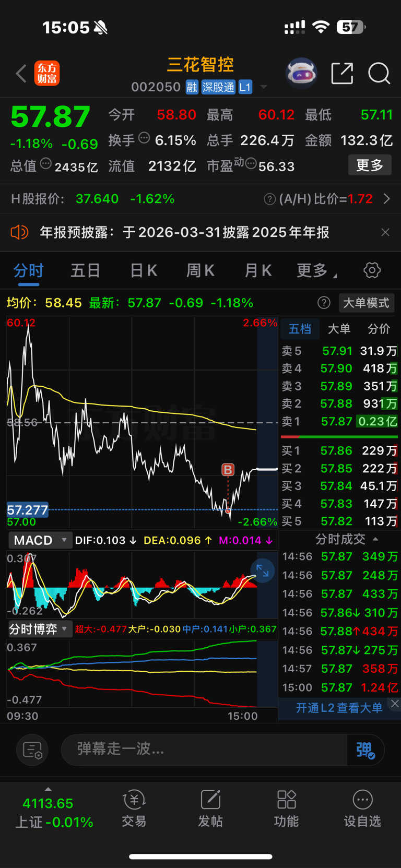Tap the fullscreen expand chart icon

pos(263,572)
